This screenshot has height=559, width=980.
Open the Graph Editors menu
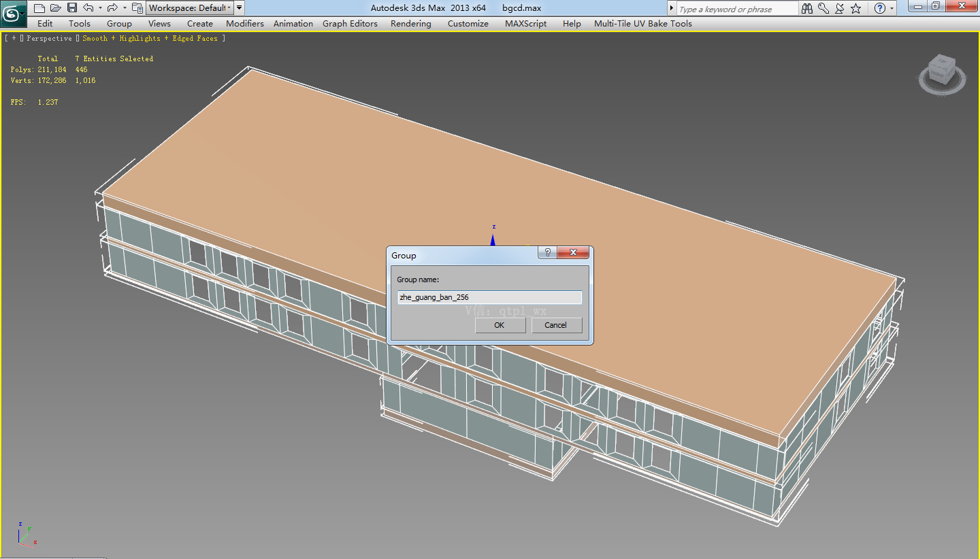[350, 23]
